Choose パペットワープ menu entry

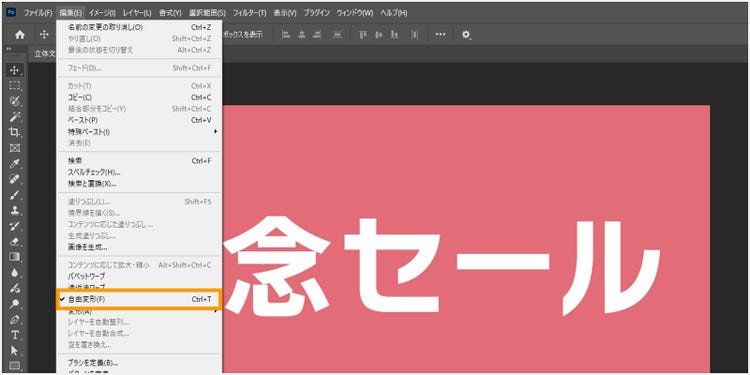(139, 276)
